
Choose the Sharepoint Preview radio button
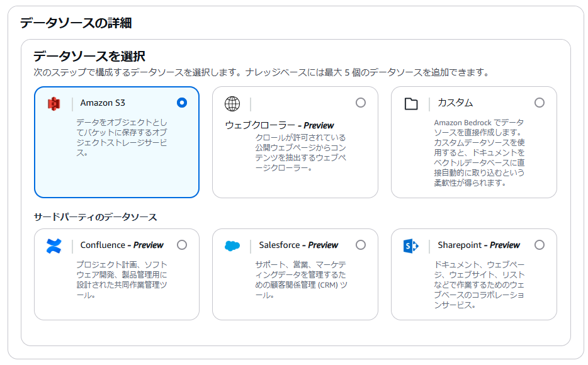coord(540,245)
